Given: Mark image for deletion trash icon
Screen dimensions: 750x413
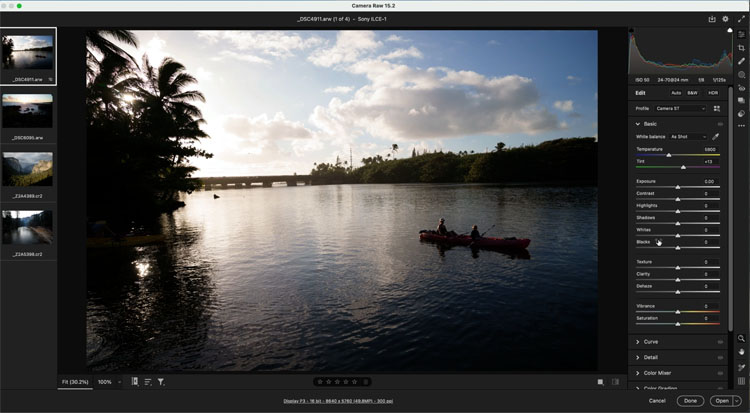Looking at the screenshot, I should (x=366, y=382).
